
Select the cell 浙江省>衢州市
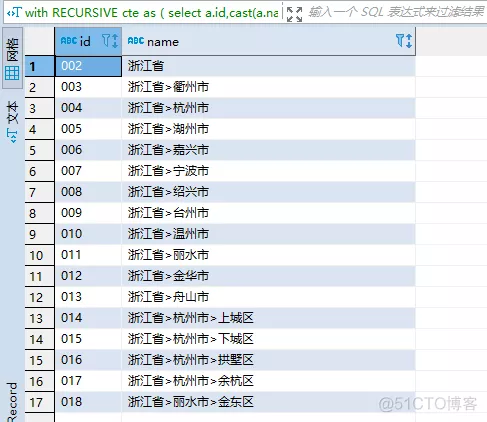(x=269, y=87)
